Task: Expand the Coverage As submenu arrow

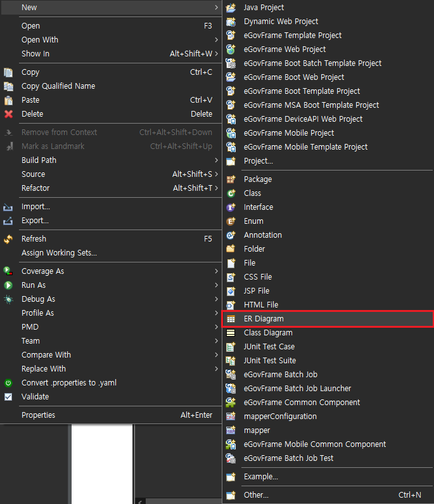Action: coord(216,271)
